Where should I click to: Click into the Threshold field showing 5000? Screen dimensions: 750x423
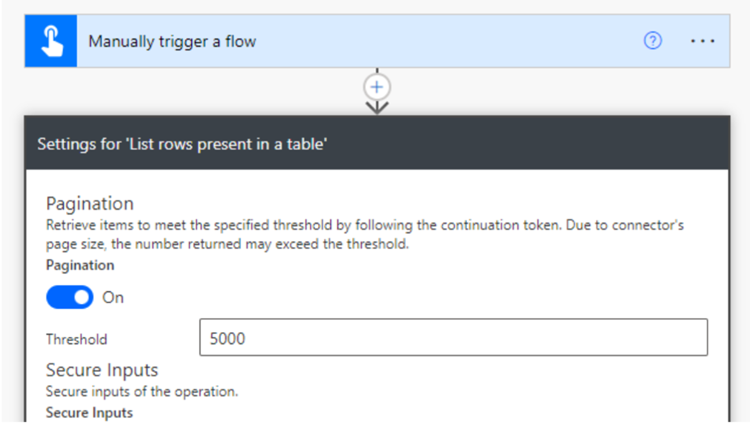pyautogui.click(x=453, y=337)
